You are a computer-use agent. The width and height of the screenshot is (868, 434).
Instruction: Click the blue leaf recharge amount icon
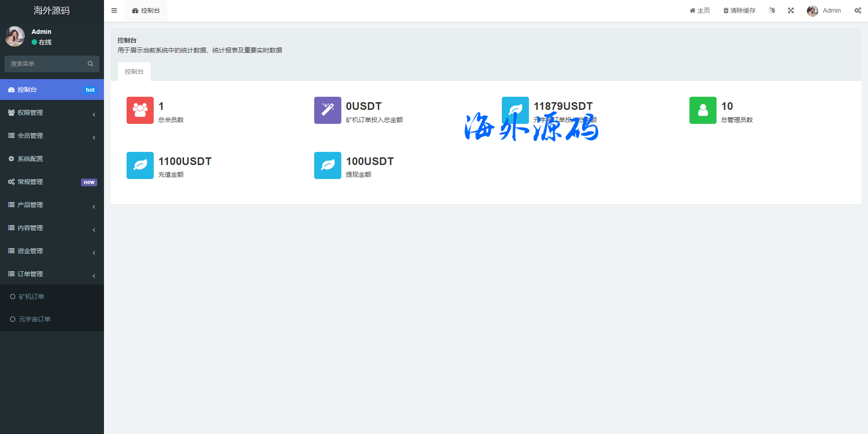tap(140, 165)
